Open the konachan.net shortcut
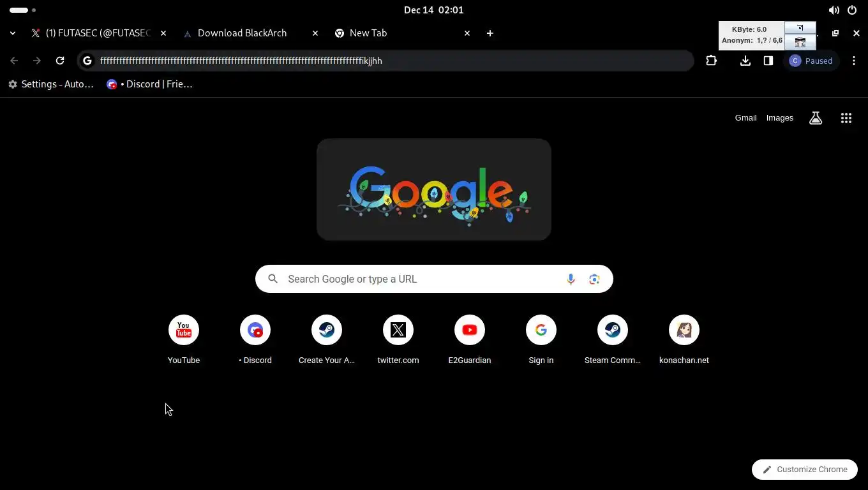868x490 pixels. click(x=684, y=340)
